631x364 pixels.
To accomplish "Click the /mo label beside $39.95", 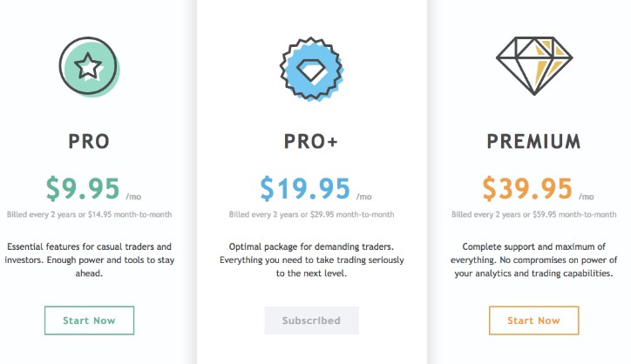I will [x=587, y=197].
